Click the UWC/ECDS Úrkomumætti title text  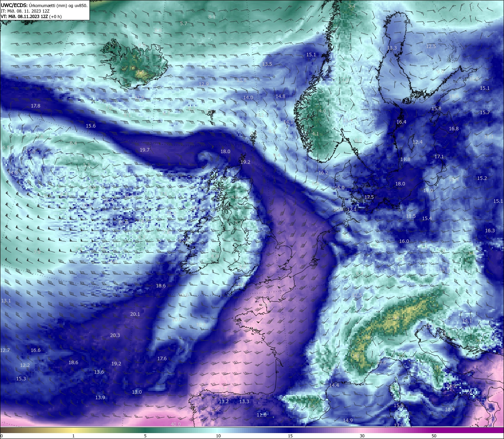44,5
